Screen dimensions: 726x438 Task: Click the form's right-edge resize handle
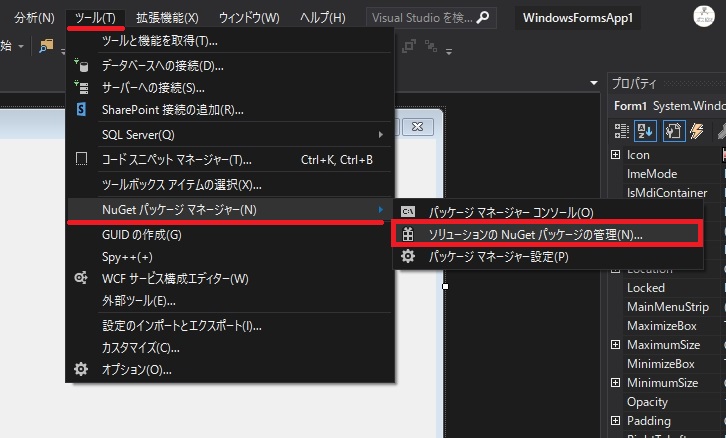pos(445,287)
